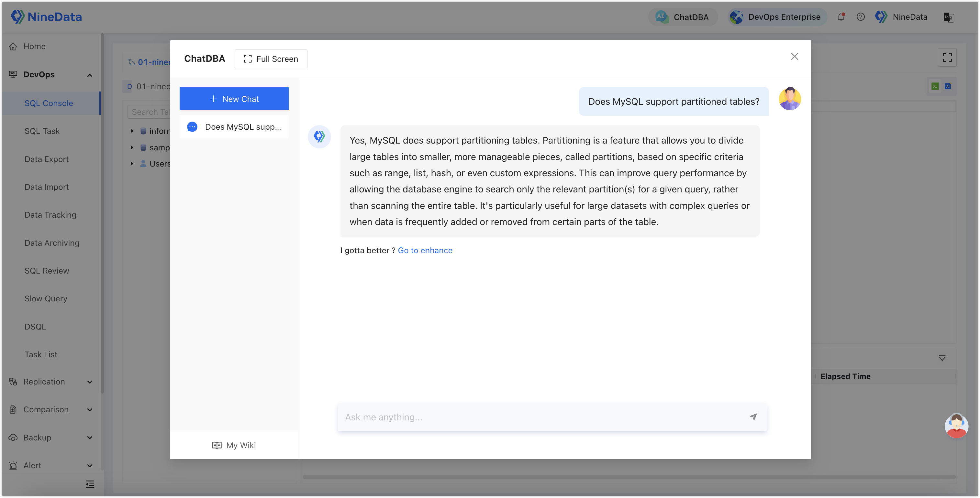Image resolution: width=980 pixels, height=498 pixels.
Task: Click the ChatDBA AI icon in header
Action: point(662,17)
